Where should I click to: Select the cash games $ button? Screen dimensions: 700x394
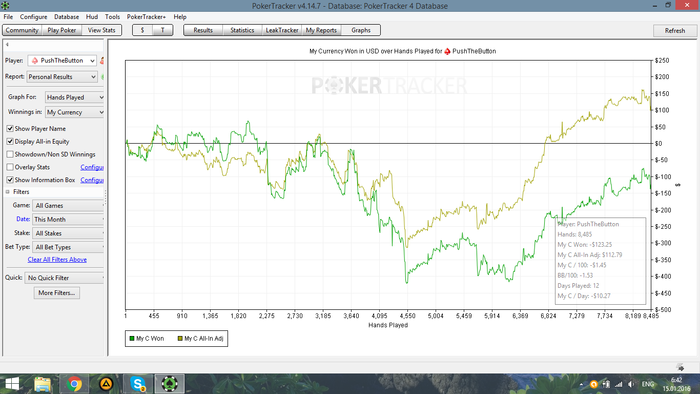coord(142,30)
